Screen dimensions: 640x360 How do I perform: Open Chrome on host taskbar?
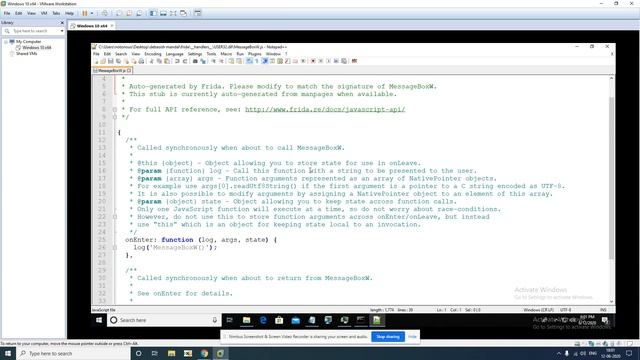[204, 353]
